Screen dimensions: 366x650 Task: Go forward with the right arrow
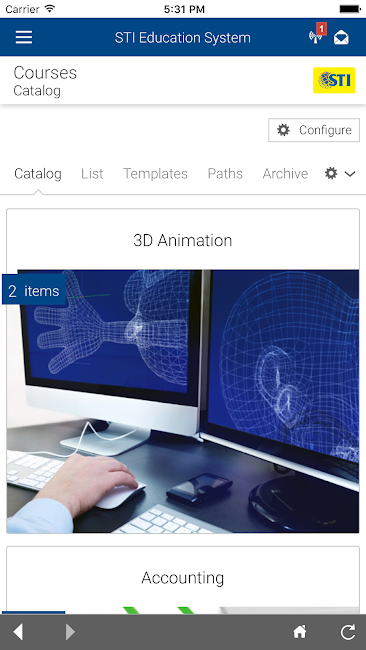70,632
